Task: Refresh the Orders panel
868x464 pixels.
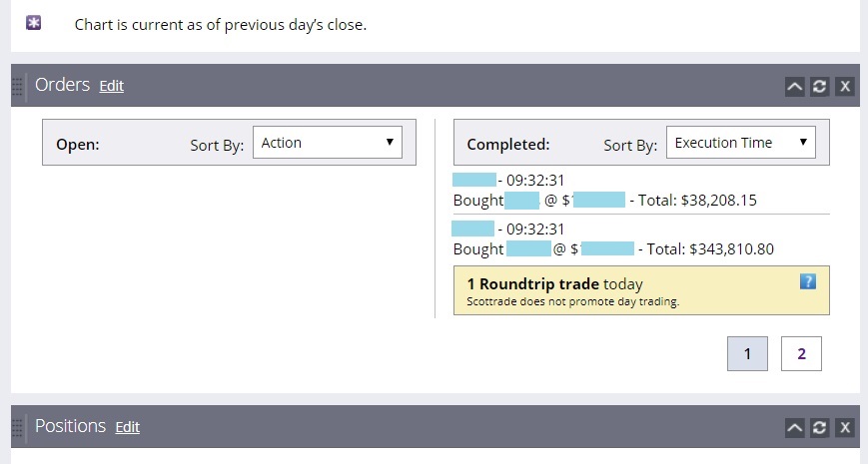Action: tap(820, 87)
